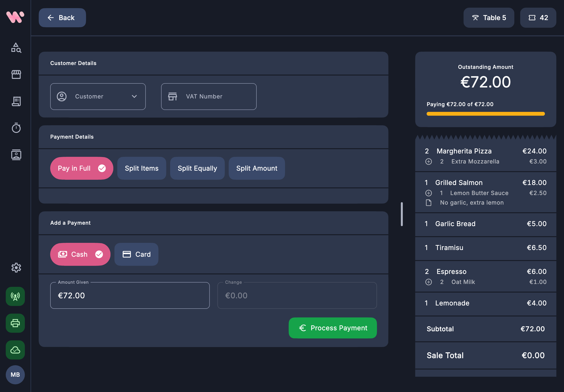Screen dimensions: 564x392
Task: Select the store icon in the sidebar
Action: coord(16,74)
